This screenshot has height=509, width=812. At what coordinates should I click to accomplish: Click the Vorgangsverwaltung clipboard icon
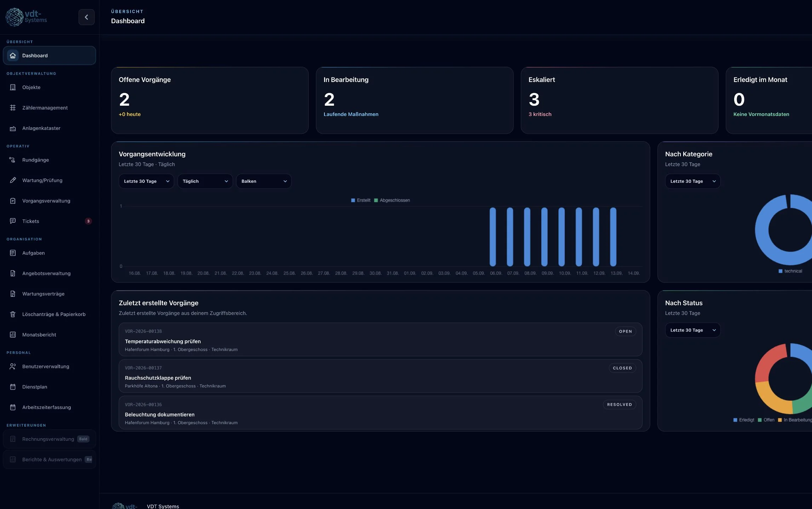(x=13, y=201)
